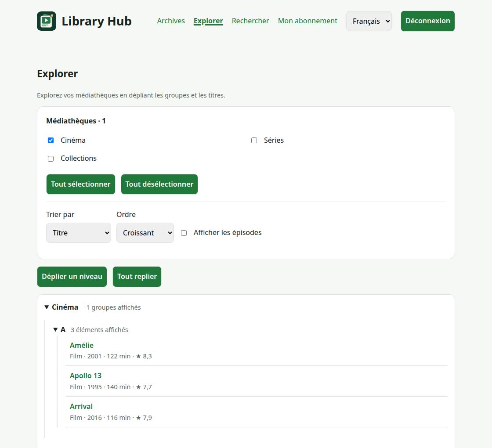Open the Français language dropdown

point(369,21)
